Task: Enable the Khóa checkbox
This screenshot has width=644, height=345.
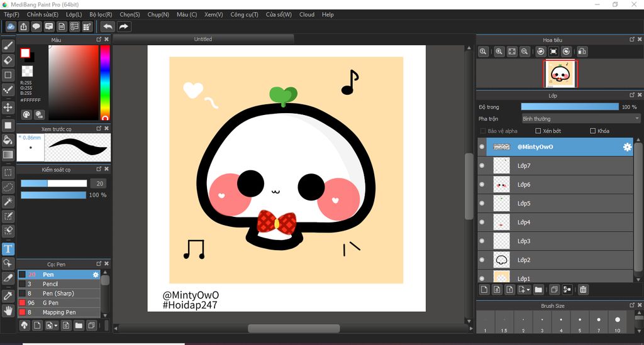Action: pos(592,131)
